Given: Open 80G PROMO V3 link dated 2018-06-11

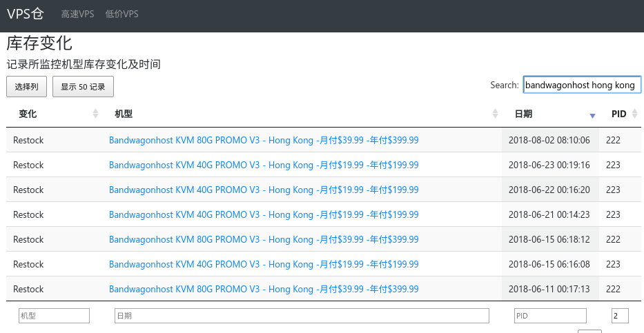Looking at the screenshot, I should click(x=264, y=289).
